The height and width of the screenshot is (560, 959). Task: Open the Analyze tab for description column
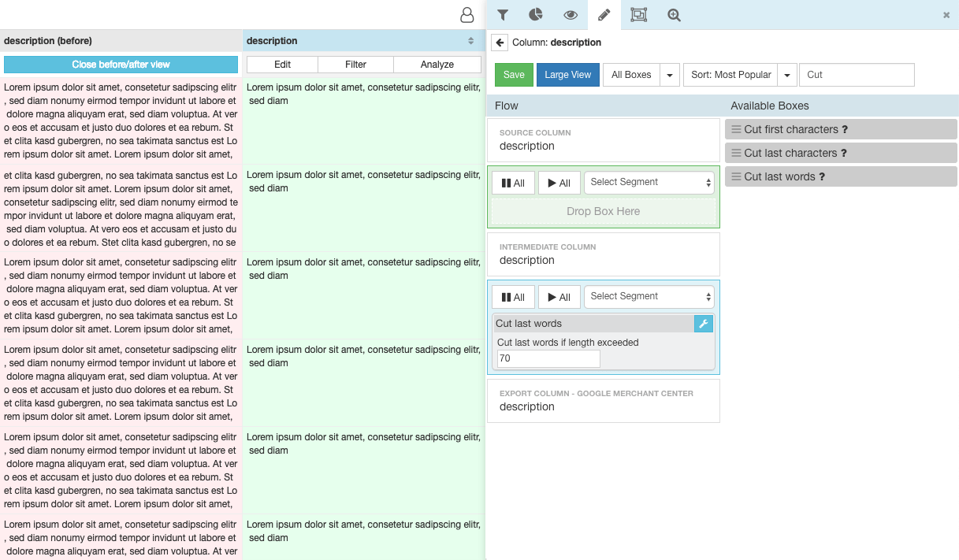click(x=437, y=65)
